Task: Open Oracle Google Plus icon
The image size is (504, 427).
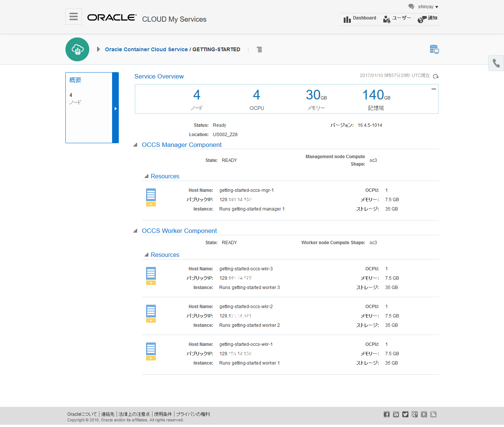Action: [415, 414]
